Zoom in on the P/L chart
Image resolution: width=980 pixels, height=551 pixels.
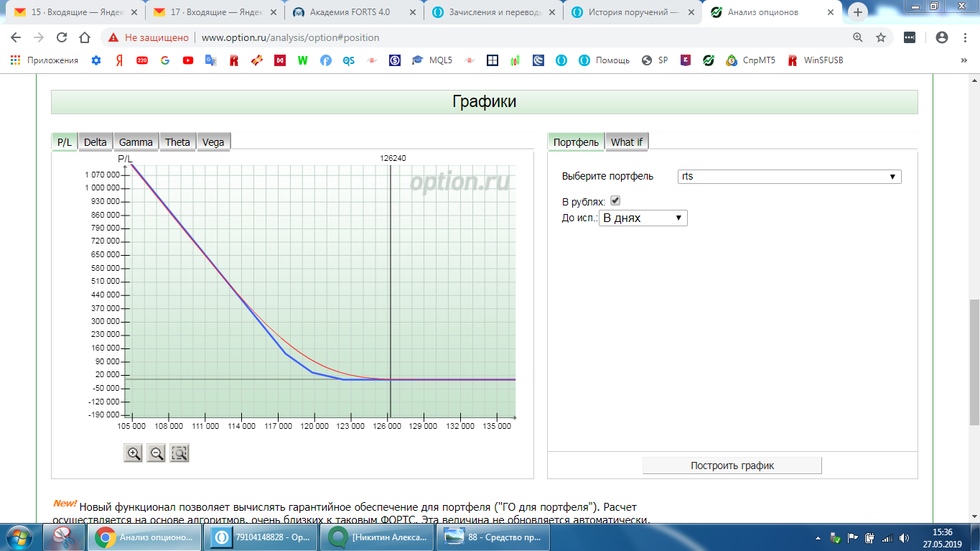[133, 453]
